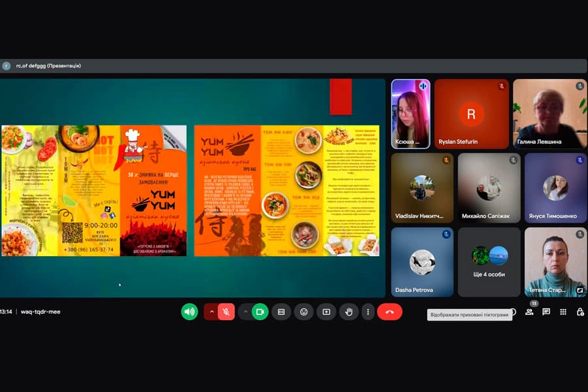Screen dimensions: 588x392
Task: Click the red rectangle in presented slide
Action: 341,97
